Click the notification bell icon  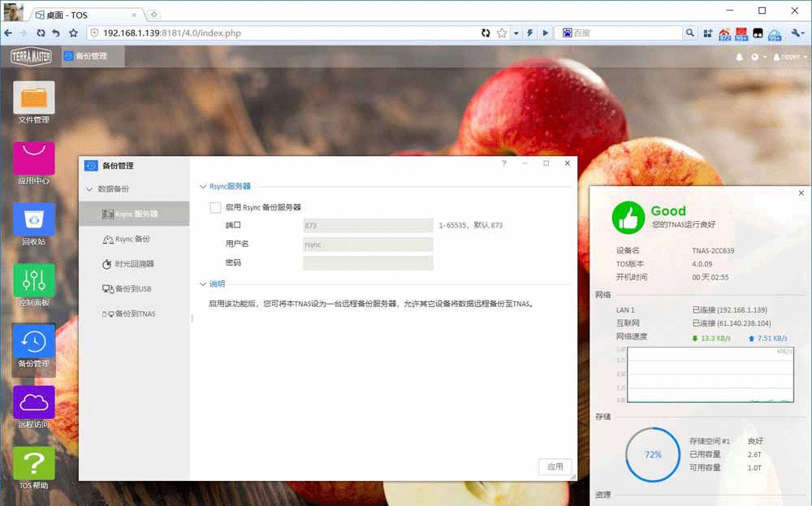[739, 58]
